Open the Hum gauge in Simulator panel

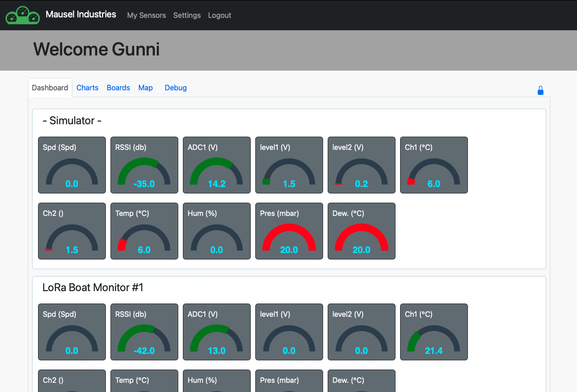pyautogui.click(x=216, y=231)
